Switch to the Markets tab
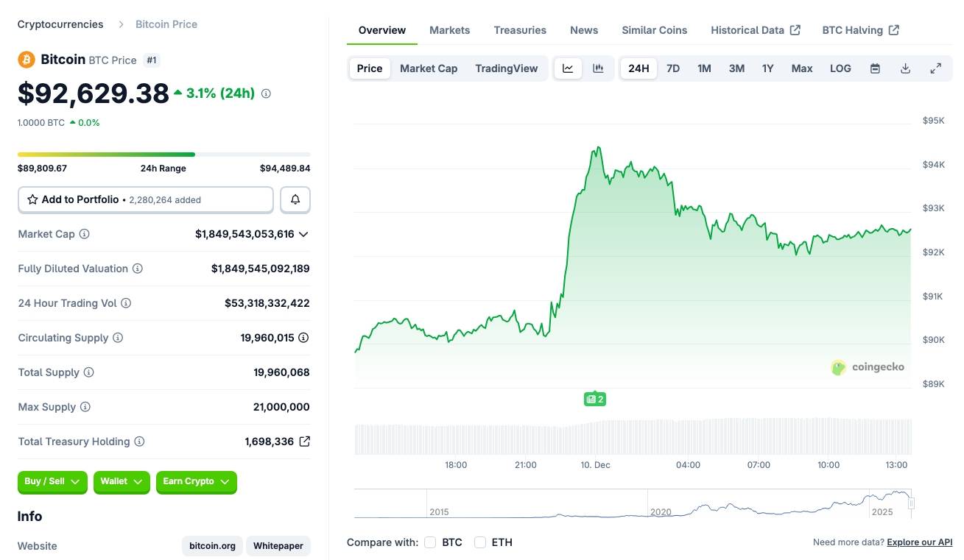This screenshot has height=560, width=964. pos(449,30)
